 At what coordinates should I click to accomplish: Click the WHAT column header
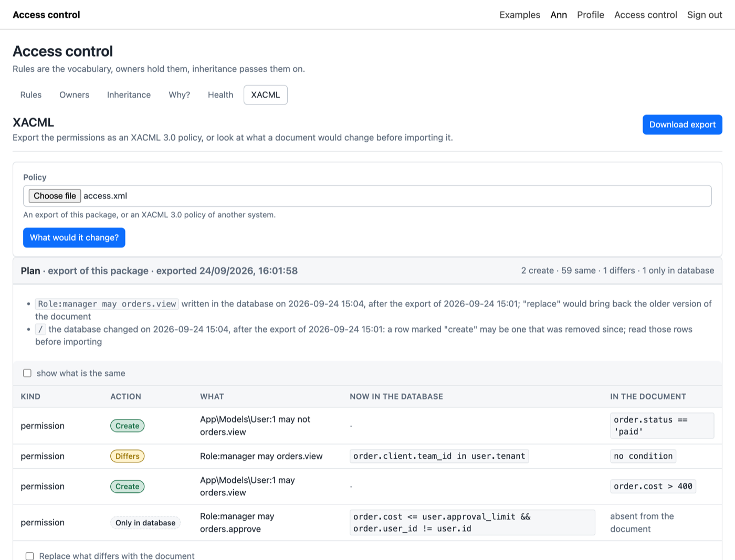pos(212,397)
